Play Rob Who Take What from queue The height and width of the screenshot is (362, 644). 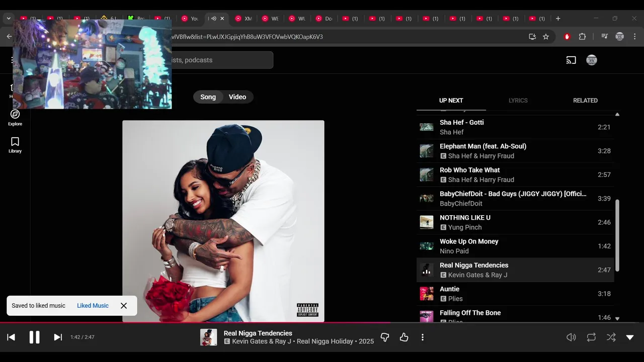(515, 174)
